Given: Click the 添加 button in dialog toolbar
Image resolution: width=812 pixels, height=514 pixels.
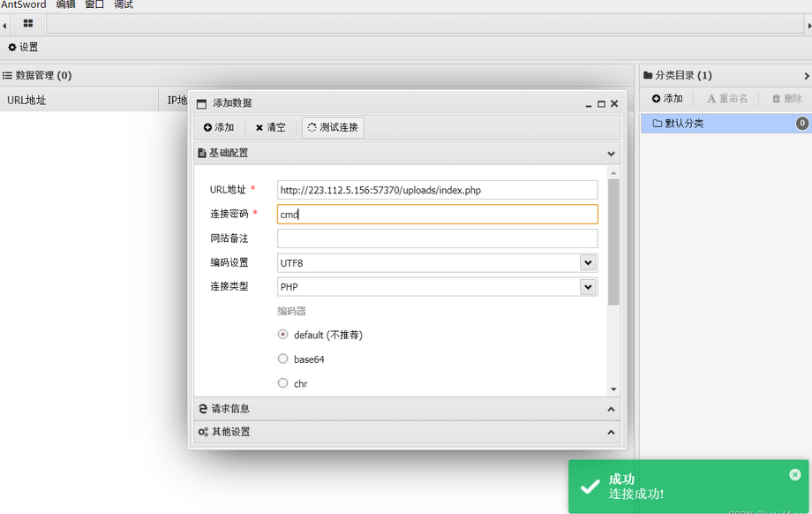Looking at the screenshot, I should (x=219, y=127).
